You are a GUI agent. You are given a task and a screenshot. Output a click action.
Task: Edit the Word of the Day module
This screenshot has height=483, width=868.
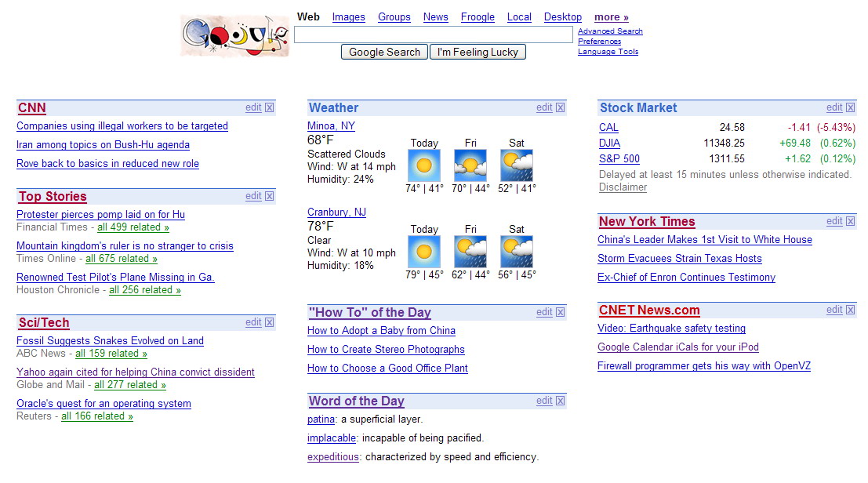[544, 401]
